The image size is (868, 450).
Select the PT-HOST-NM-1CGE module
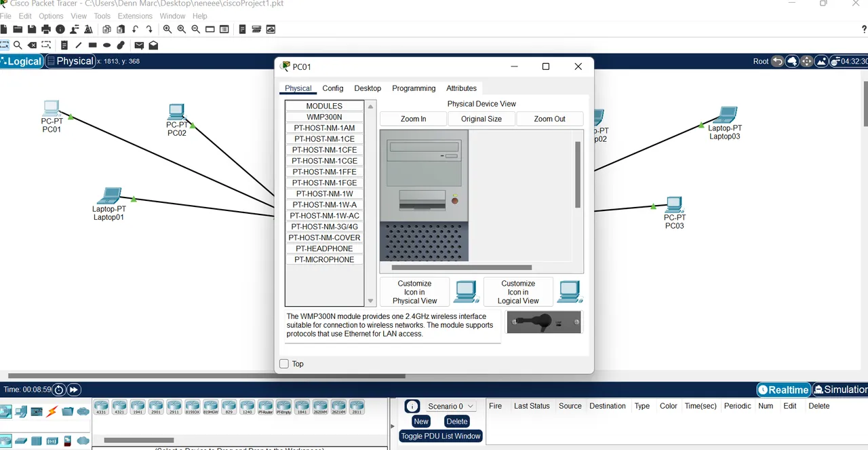pos(324,161)
